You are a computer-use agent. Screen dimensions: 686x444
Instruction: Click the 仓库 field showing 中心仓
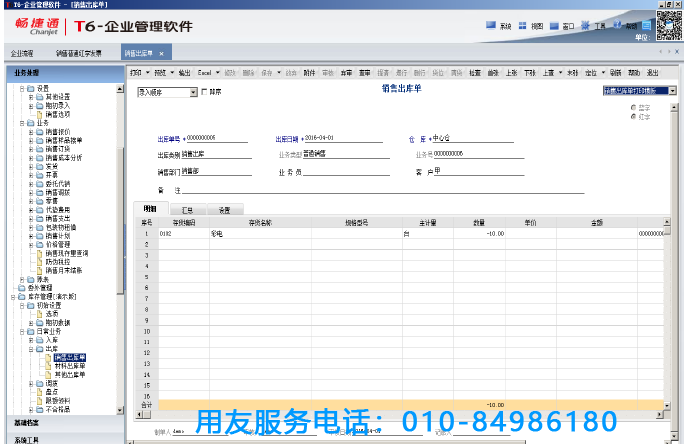[473, 138]
